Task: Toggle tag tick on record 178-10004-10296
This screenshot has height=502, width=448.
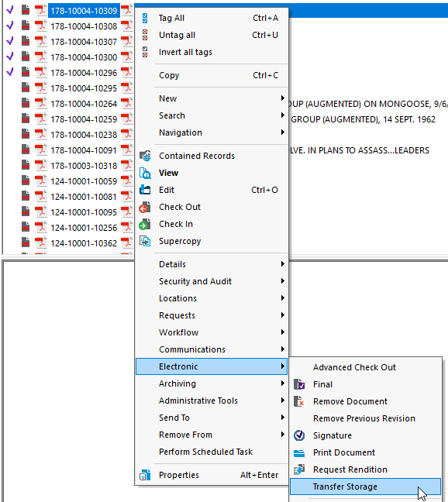Action: tap(10, 72)
